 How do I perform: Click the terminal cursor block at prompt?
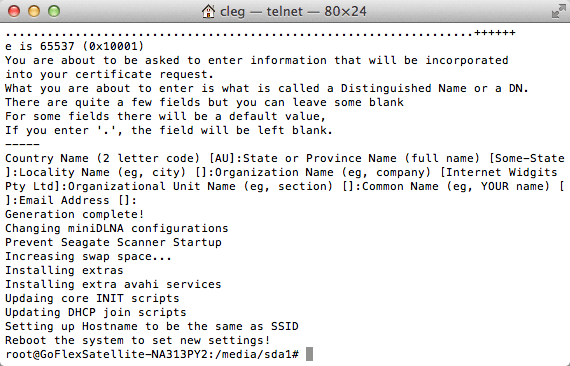pyautogui.click(x=309, y=354)
